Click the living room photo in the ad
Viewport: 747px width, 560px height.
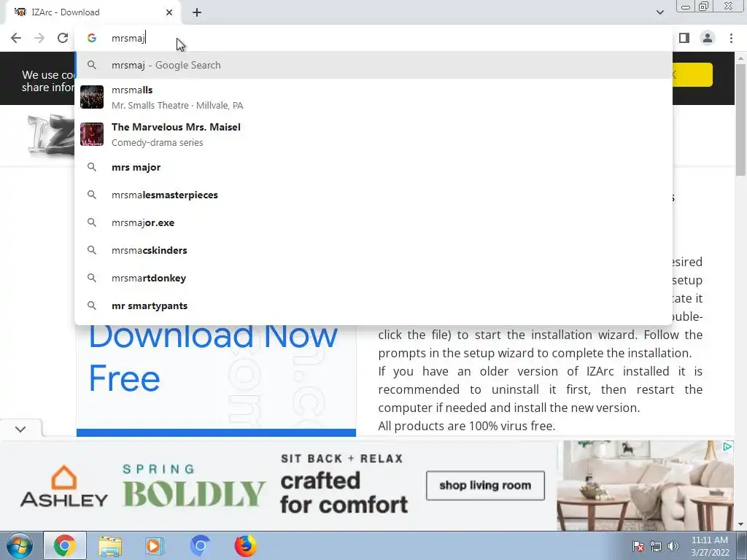[645, 485]
